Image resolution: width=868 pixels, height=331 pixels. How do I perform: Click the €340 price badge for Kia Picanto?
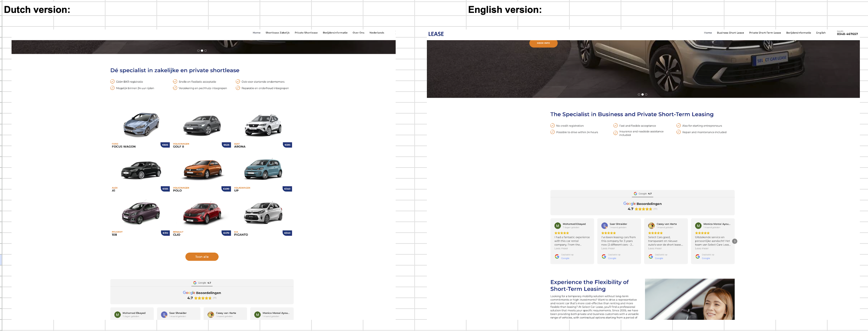(x=287, y=233)
